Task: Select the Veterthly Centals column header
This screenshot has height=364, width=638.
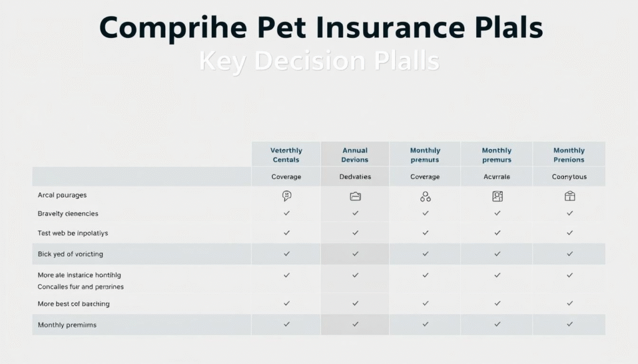Action: tap(287, 155)
